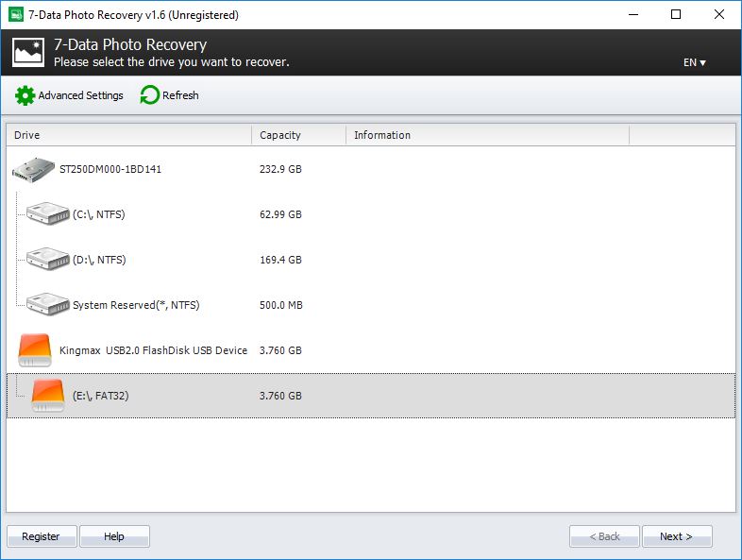Click the Information column header

(x=487, y=135)
